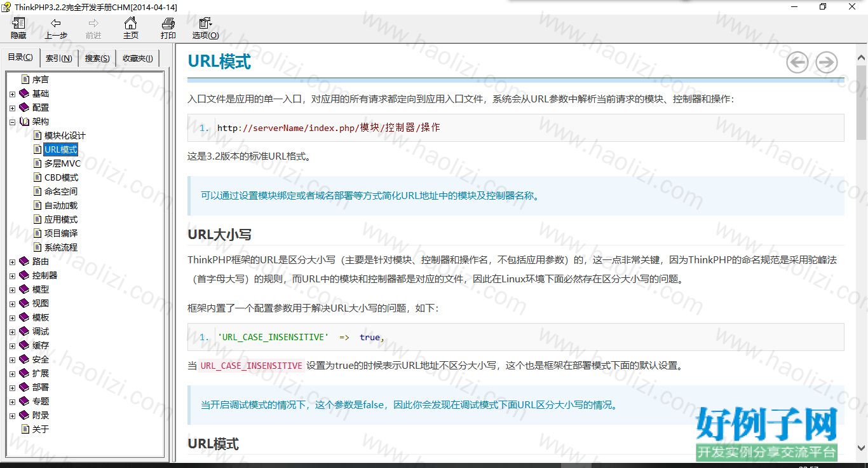Screen dimensions: 868x468
Task: Click the page icon beside 模块化设计
Action: pyautogui.click(x=37, y=135)
